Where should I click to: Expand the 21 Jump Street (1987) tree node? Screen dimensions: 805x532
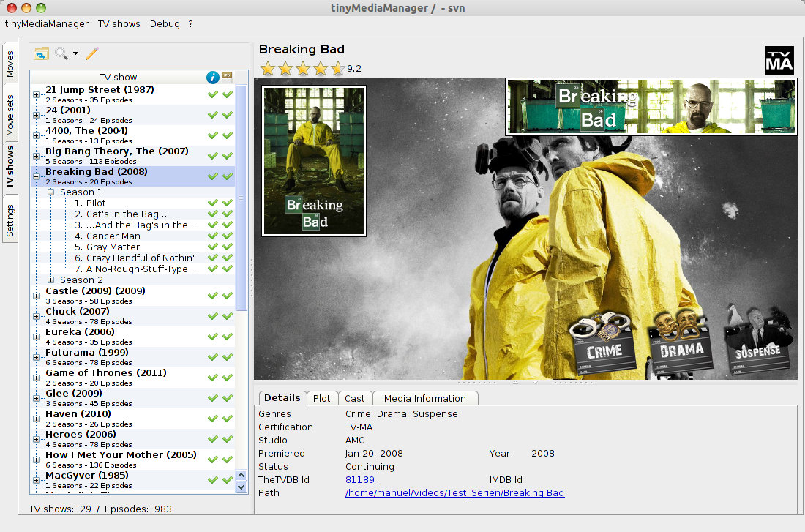tap(36, 94)
